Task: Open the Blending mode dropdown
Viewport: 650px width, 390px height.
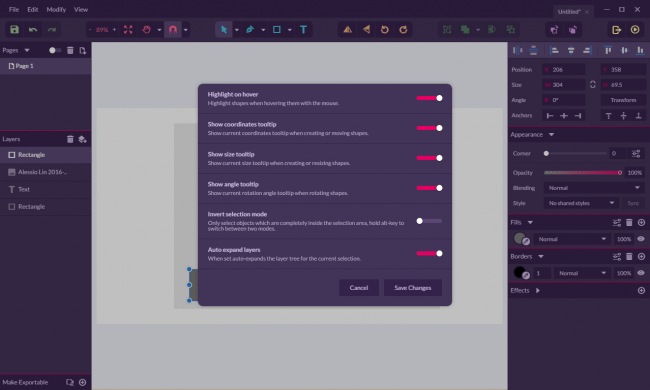Action: (594, 188)
